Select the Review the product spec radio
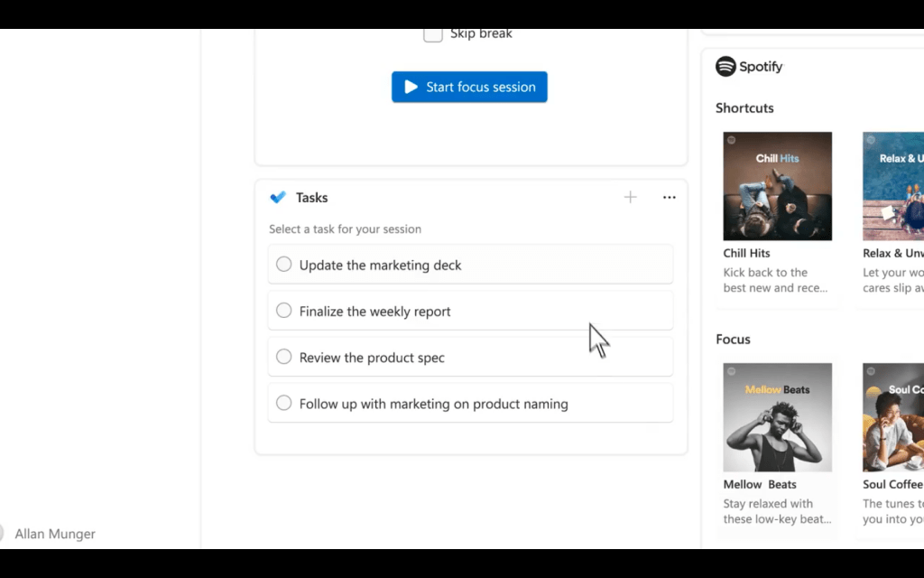The width and height of the screenshot is (924, 578). [283, 356]
